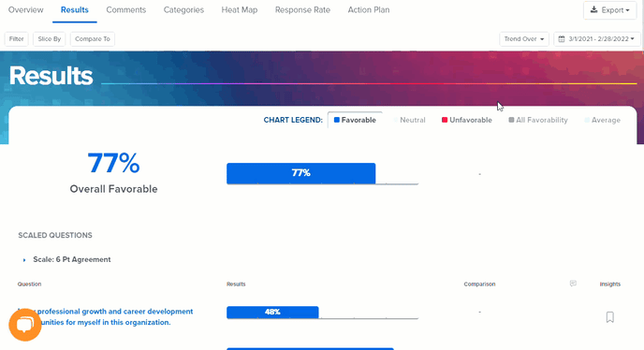Open the Trend Over dropdown
The height and width of the screenshot is (350, 644).
524,39
